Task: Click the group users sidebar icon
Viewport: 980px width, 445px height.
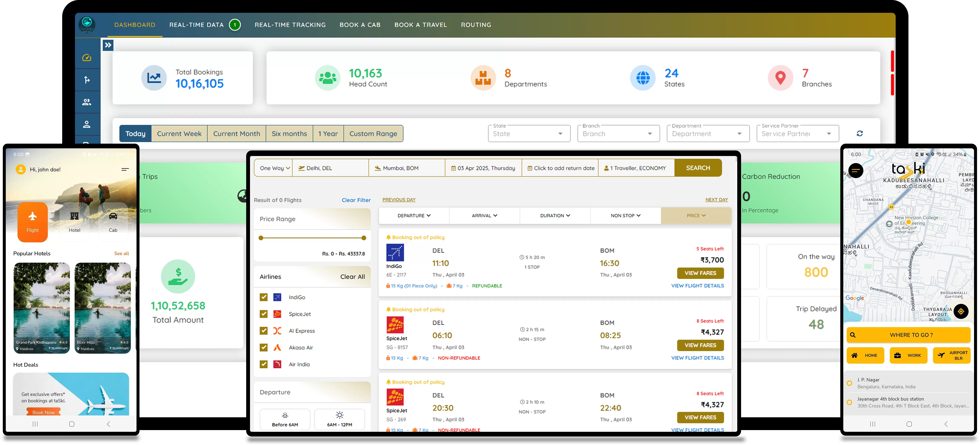Action: (87, 102)
